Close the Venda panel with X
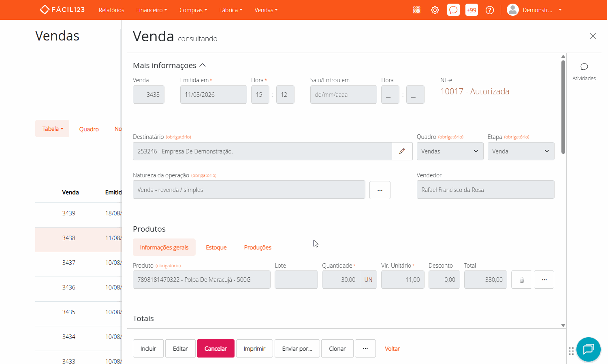 pos(593,36)
